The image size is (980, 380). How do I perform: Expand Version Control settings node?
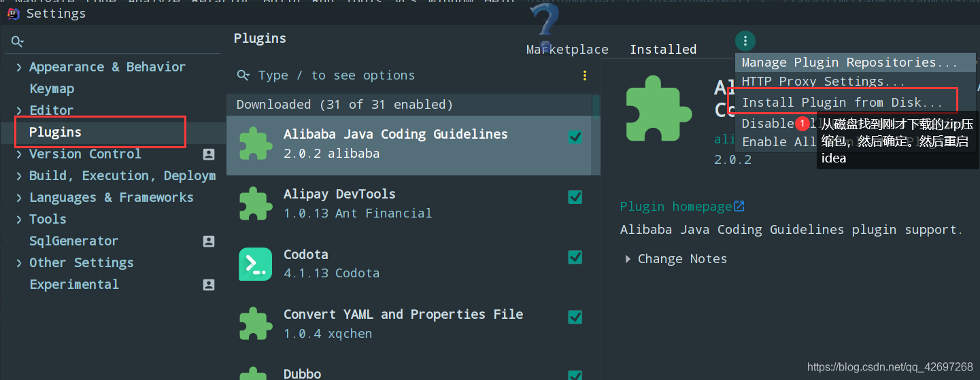(19, 154)
